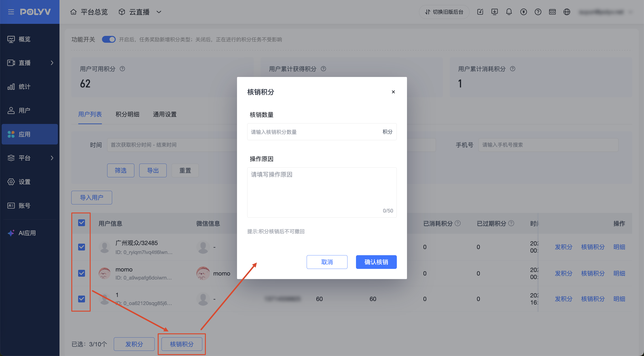Screen dimensions: 644x356
Task: Click the POLYV logo
Action: pos(35,12)
